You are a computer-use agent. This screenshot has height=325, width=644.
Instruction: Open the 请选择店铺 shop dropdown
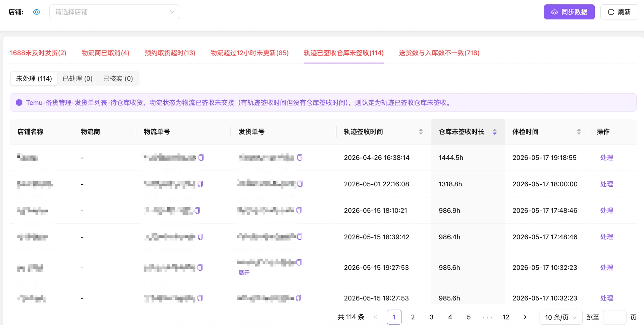(x=115, y=12)
